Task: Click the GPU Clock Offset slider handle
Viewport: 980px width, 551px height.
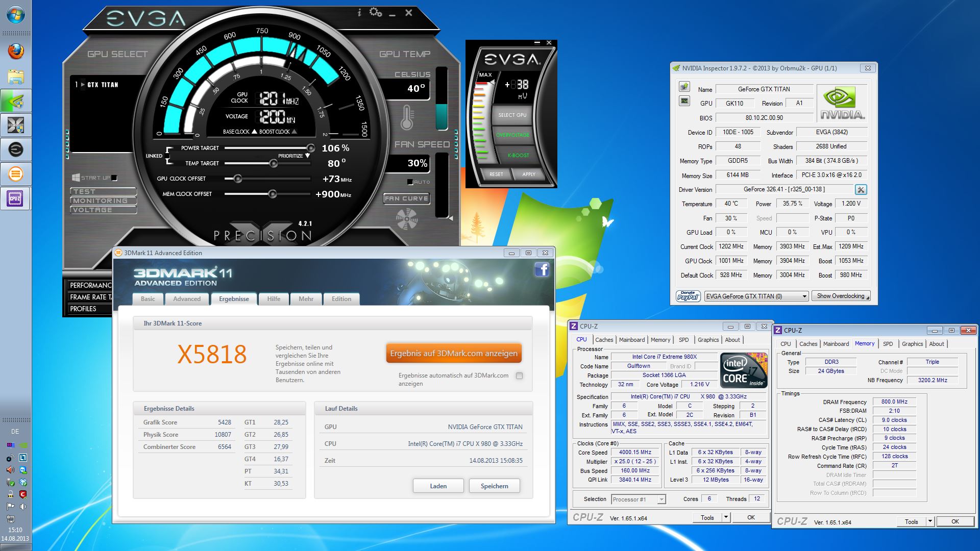Action: (x=237, y=179)
